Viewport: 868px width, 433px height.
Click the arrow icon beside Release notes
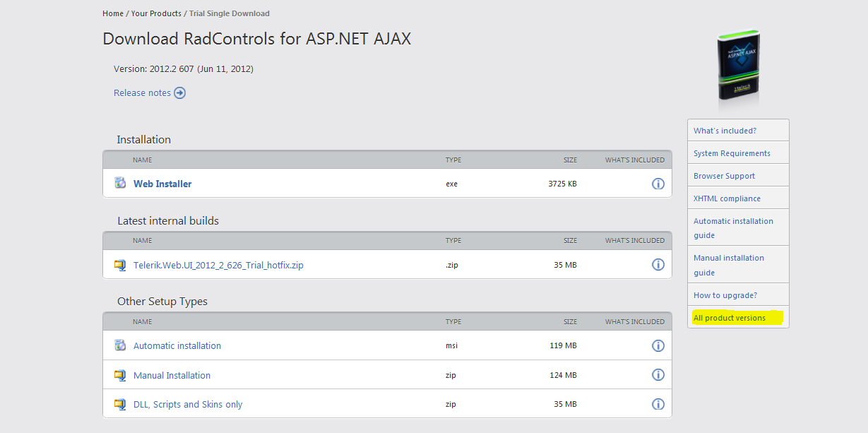pyautogui.click(x=180, y=93)
